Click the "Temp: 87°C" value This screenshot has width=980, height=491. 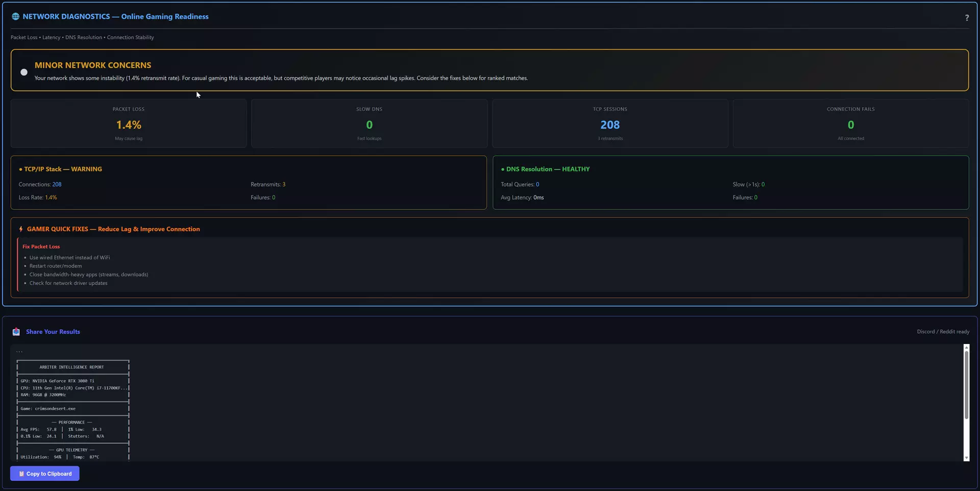pyautogui.click(x=86, y=457)
